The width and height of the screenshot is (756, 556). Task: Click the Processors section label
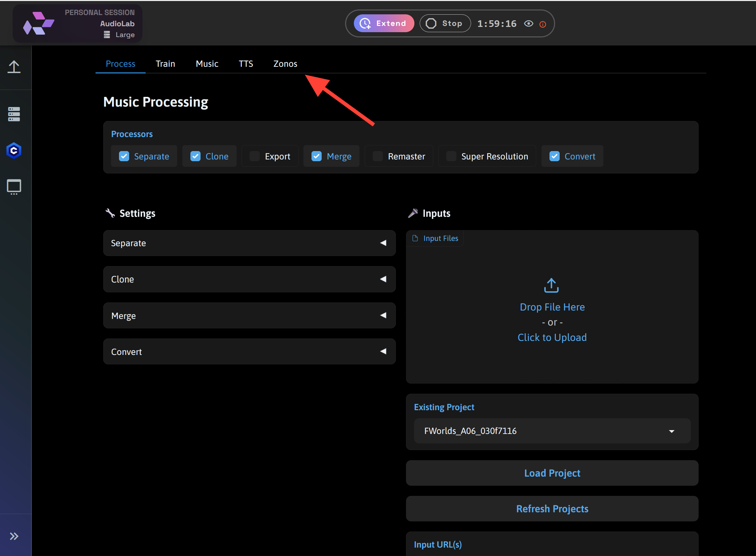pyautogui.click(x=132, y=134)
